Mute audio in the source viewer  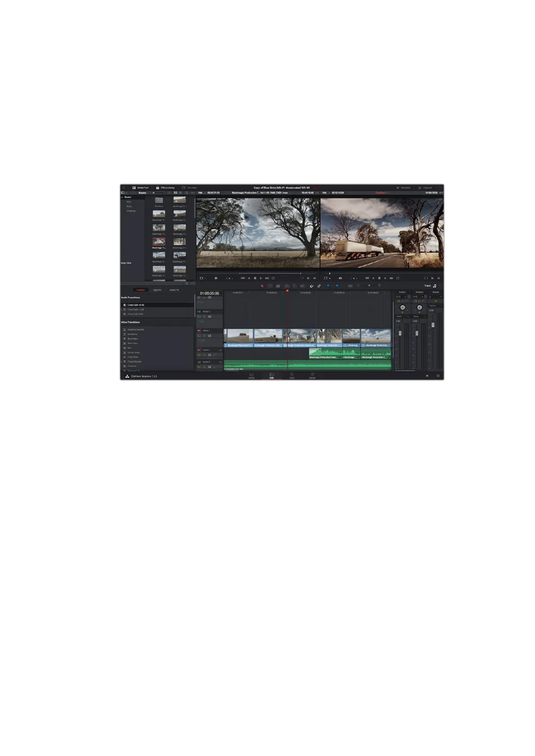point(216,278)
